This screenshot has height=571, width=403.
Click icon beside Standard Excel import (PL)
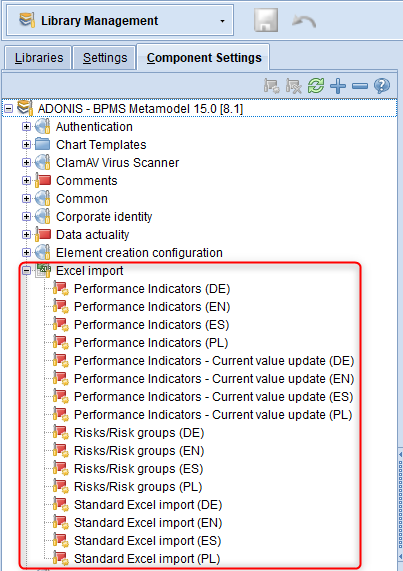point(60,559)
